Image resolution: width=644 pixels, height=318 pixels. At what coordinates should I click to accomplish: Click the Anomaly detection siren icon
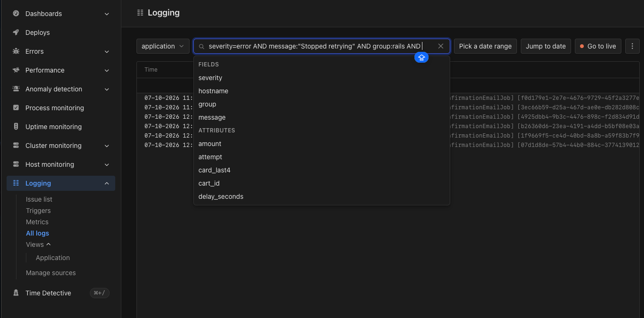(x=16, y=89)
